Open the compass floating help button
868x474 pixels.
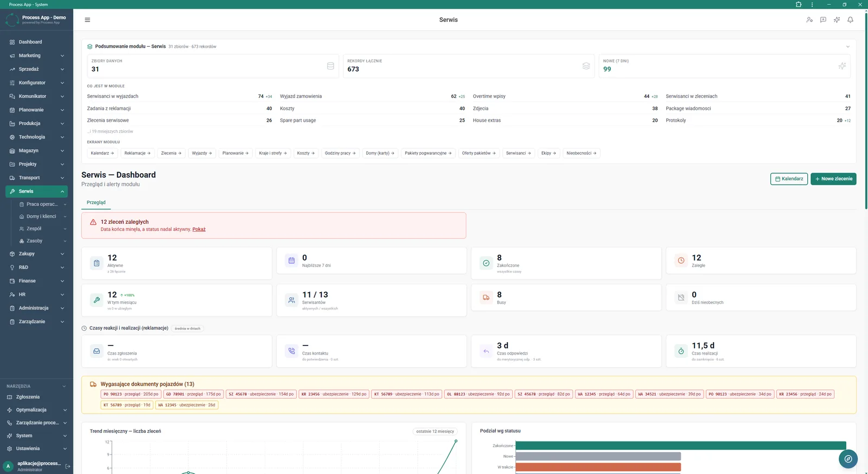(x=848, y=459)
